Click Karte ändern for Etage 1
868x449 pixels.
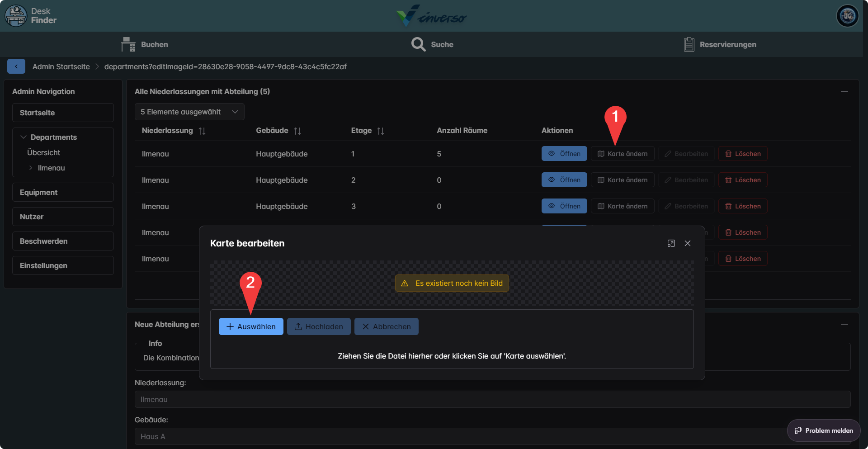click(623, 154)
